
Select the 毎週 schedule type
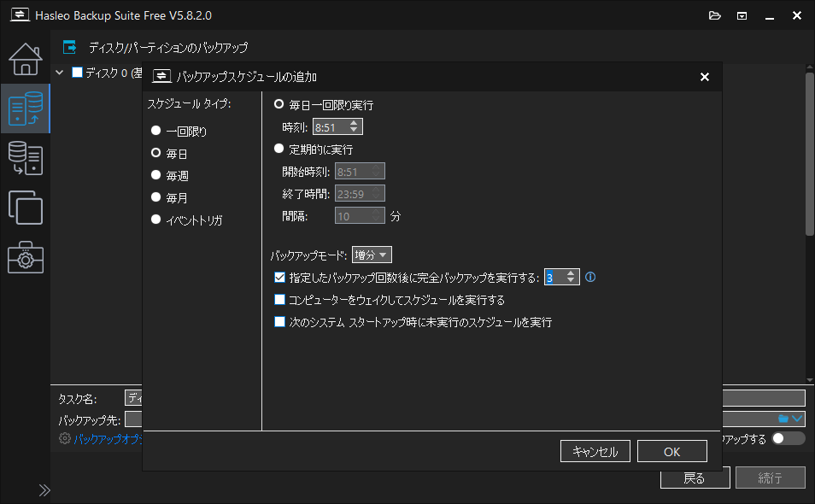[x=169, y=176]
